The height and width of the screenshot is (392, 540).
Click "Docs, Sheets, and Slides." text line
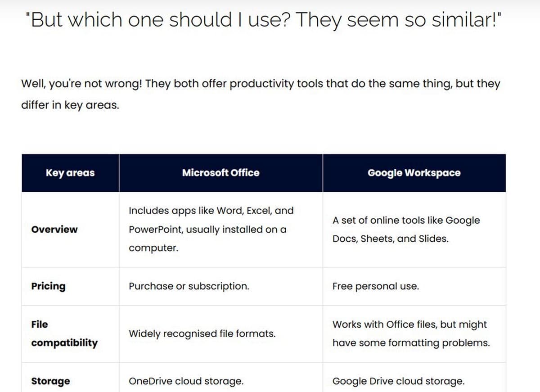[390, 239]
